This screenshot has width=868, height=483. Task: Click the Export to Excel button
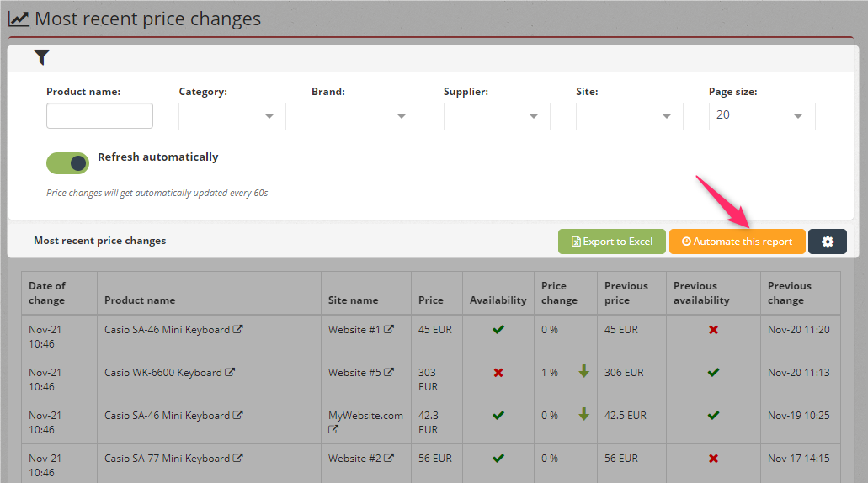click(x=612, y=241)
